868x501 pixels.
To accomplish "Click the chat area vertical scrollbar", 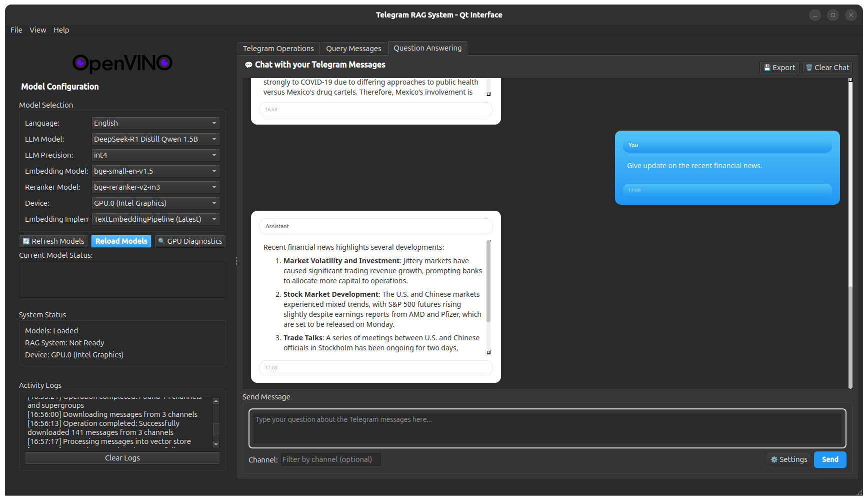I will pos(850,337).
